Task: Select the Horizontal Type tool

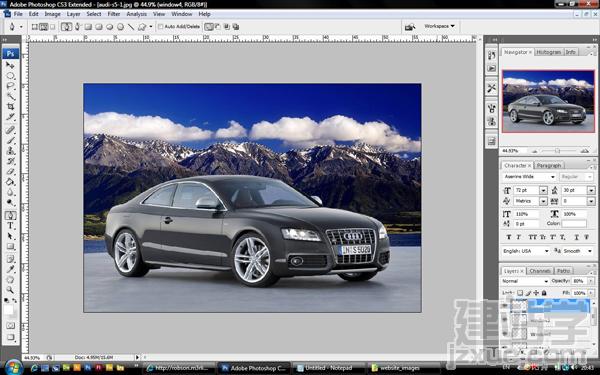Action: coord(10,226)
